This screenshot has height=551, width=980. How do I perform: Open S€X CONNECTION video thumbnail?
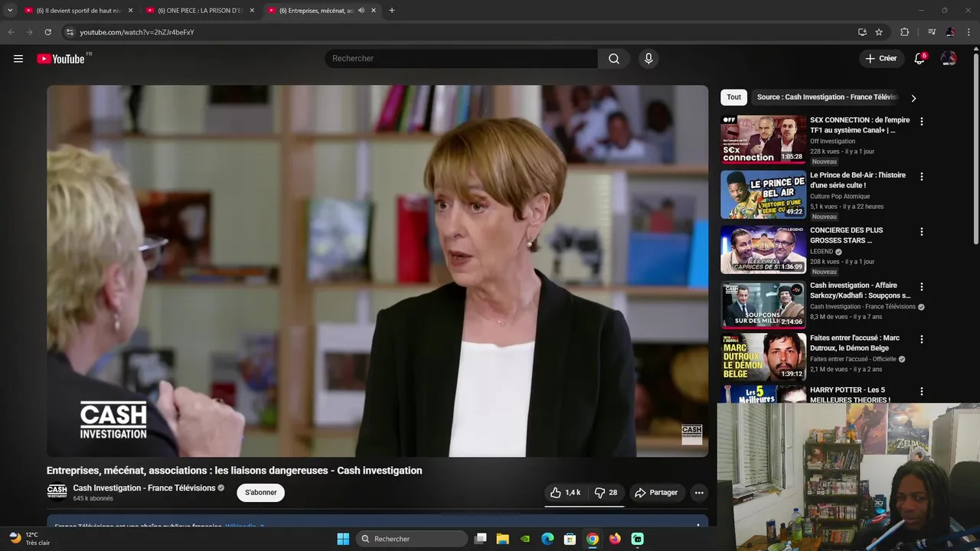763,139
